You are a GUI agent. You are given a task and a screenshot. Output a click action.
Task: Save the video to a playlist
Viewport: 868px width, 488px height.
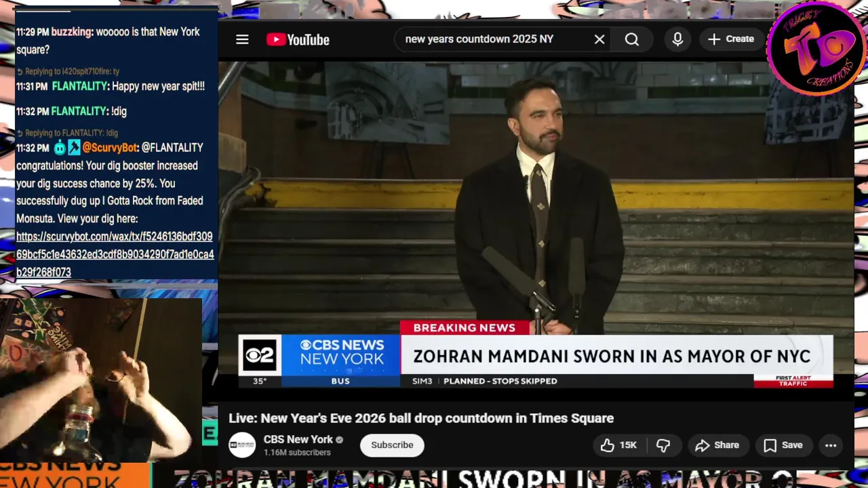[783, 445]
